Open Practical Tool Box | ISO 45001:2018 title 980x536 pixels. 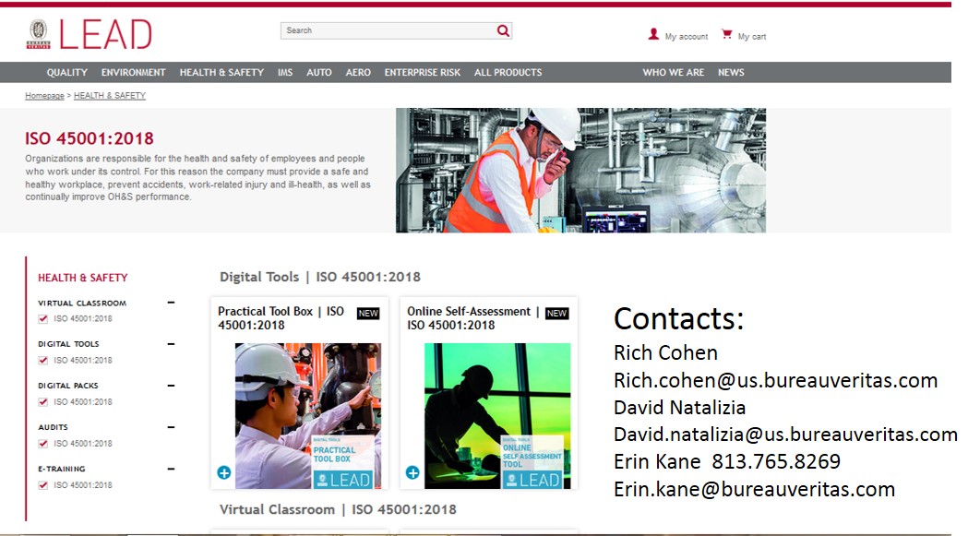tap(281, 318)
